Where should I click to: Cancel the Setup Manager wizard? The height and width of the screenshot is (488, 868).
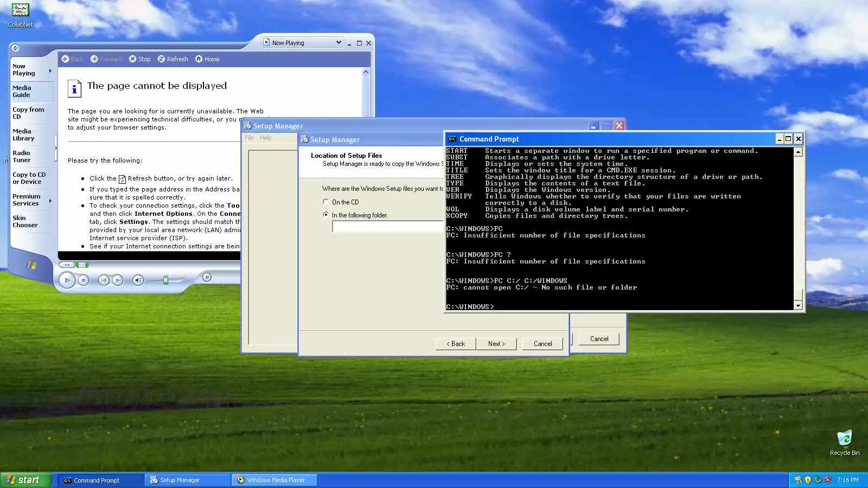tap(542, 344)
